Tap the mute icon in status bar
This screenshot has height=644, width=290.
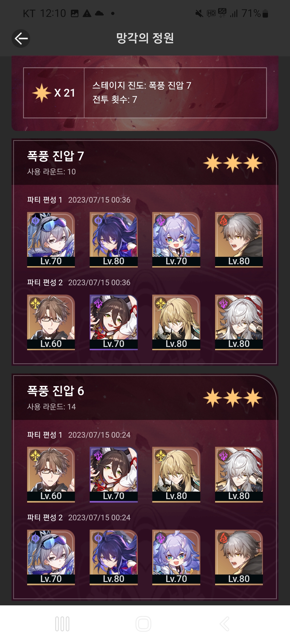click(199, 13)
